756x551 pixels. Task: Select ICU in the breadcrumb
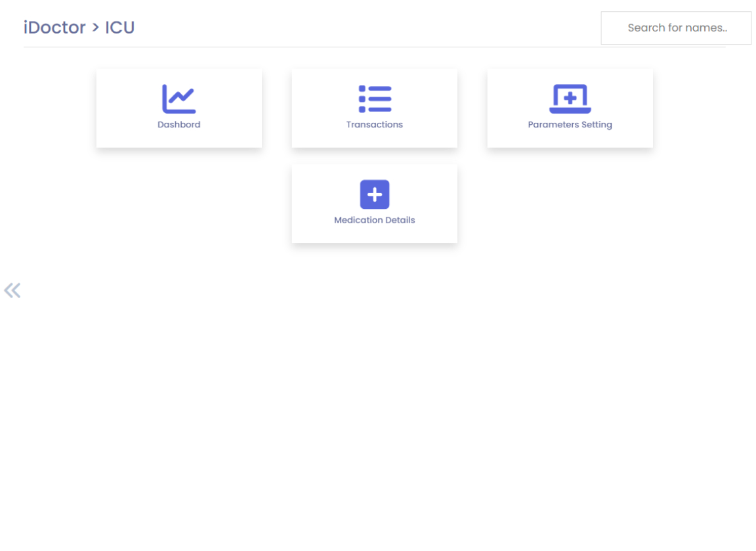click(x=120, y=28)
